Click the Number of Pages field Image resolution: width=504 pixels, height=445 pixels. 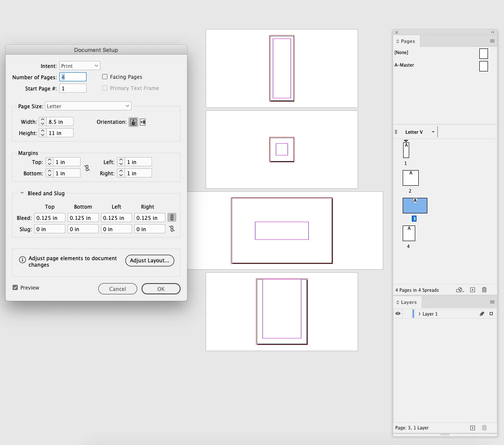tap(73, 77)
